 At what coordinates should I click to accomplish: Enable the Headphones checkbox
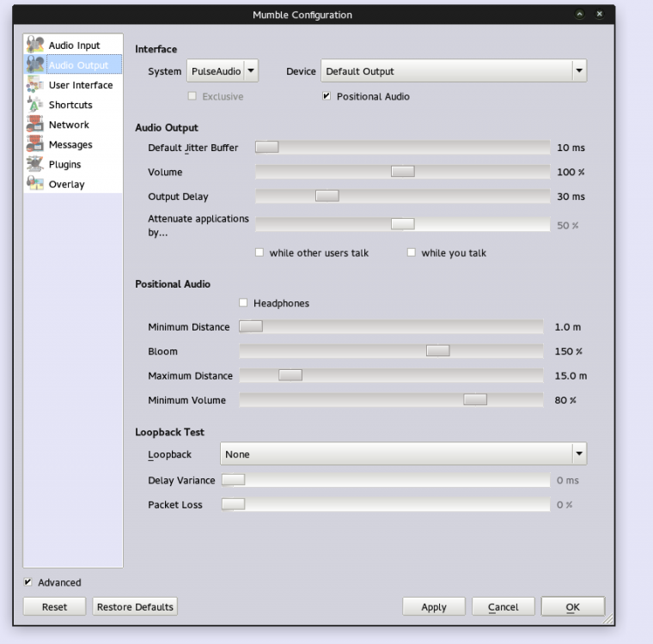pyautogui.click(x=243, y=303)
